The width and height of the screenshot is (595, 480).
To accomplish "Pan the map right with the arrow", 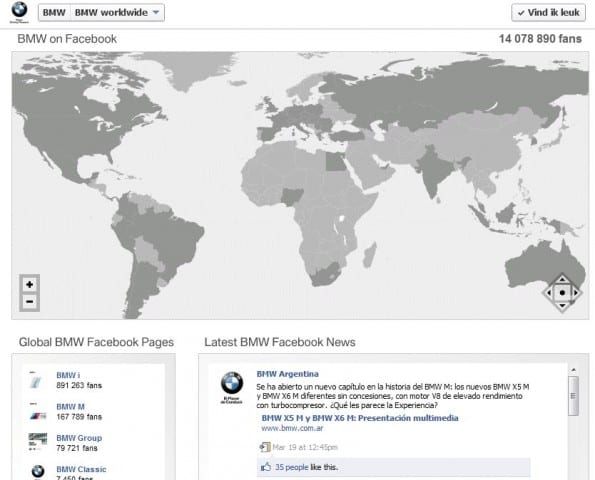I will pos(575,293).
